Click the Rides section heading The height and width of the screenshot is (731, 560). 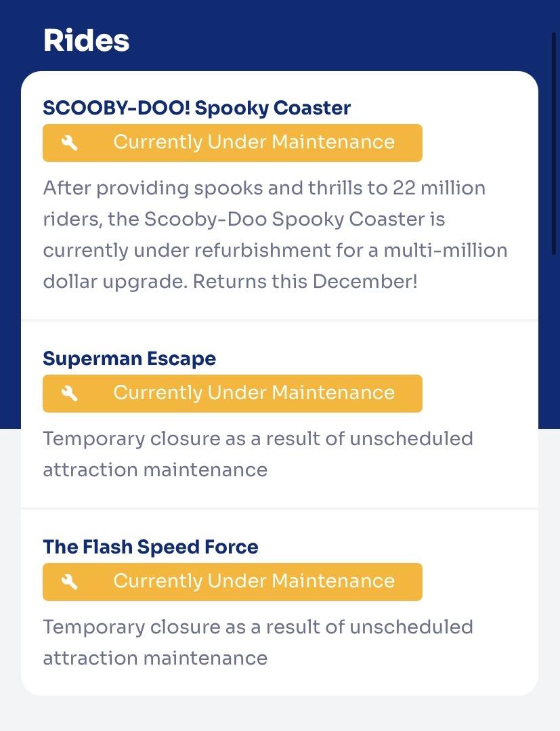86,41
